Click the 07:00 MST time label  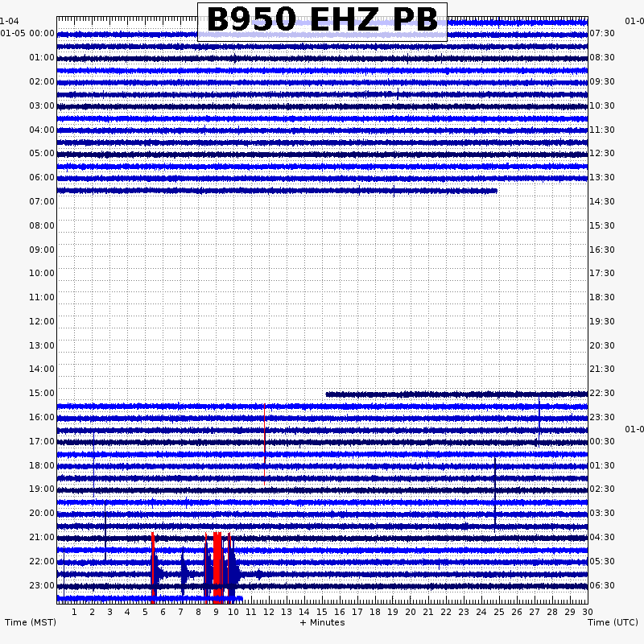pos(42,202)
